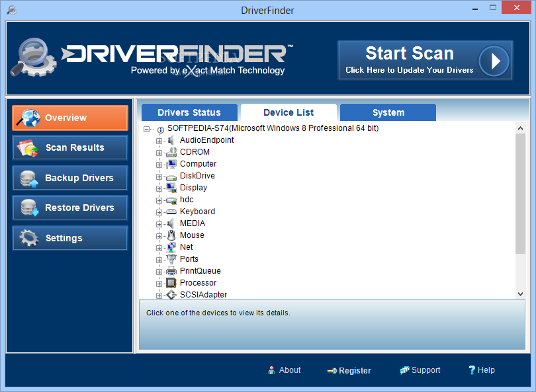The width and height of the screenshot is (536, 392).
Task: Expand the Ports tree node
Action: point(159,260)
